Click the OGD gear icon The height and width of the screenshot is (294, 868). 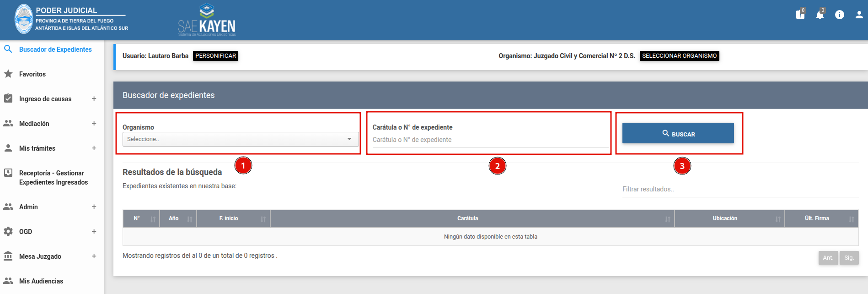[8, 231]
